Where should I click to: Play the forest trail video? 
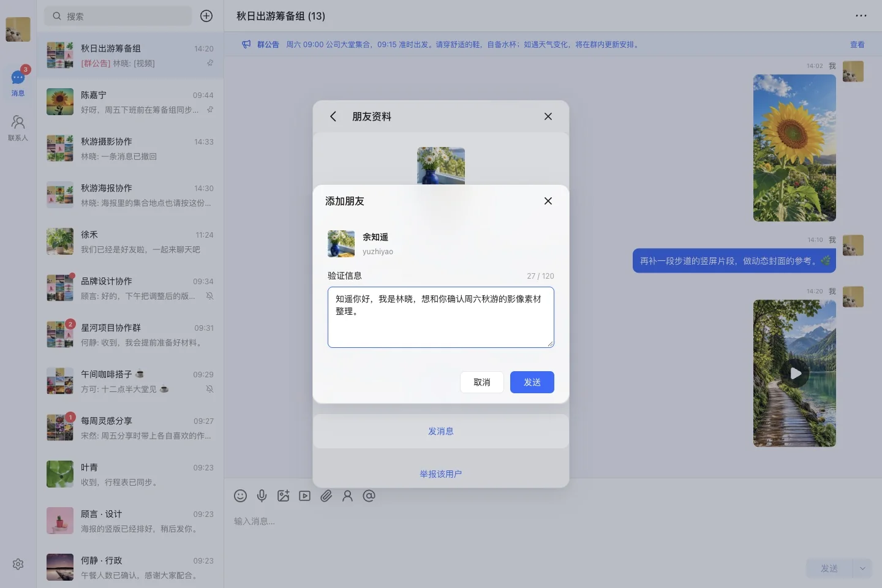pos(796,373)
